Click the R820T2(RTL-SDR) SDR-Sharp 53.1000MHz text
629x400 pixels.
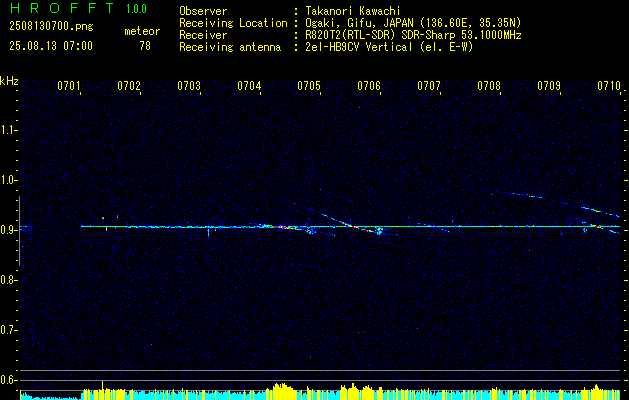[413, 35]
